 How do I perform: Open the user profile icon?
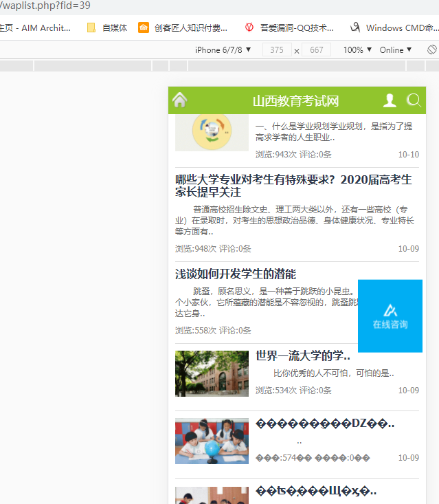pyautogui.click(x=390, y=100)
